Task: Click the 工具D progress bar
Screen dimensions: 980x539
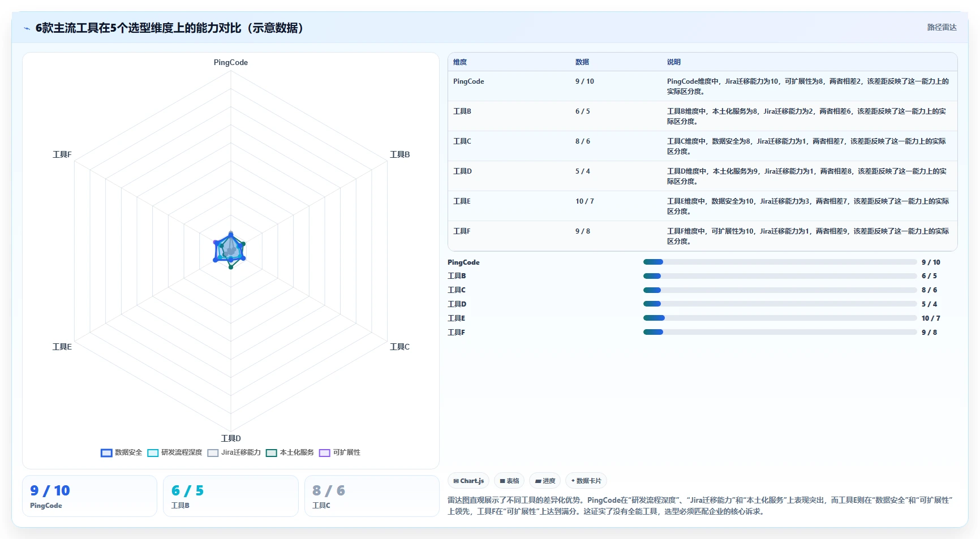Action: pyautogui.click(x=780, y=304)
